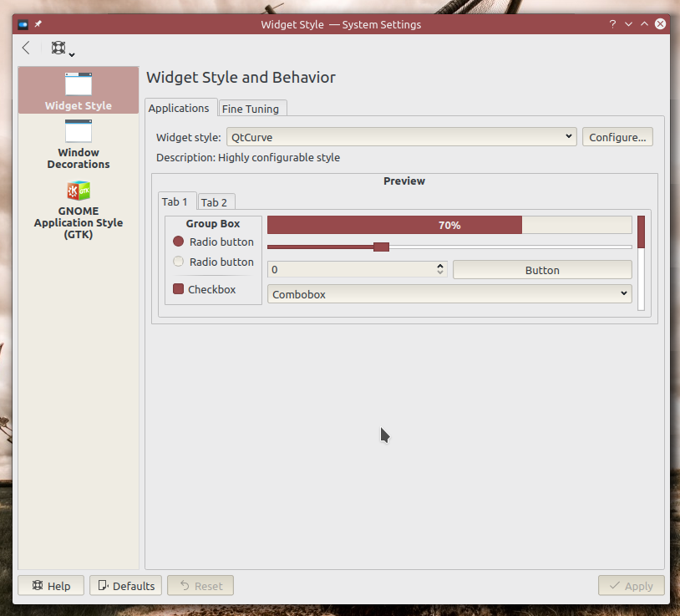Click the preview Button
The image size is (680, 616).
[x=542, y=270]
